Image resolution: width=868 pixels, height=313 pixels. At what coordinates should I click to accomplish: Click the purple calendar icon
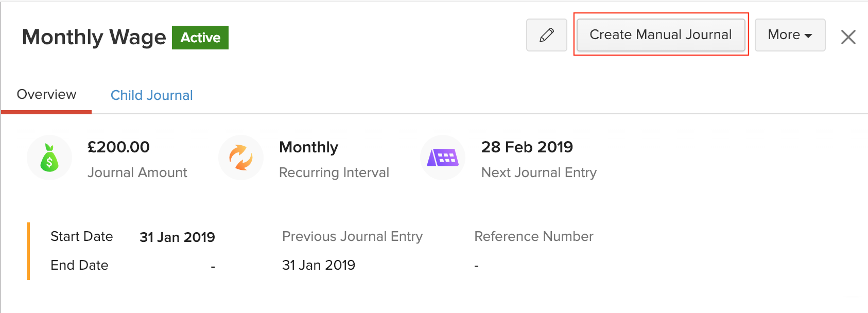(x=443, y=158)
